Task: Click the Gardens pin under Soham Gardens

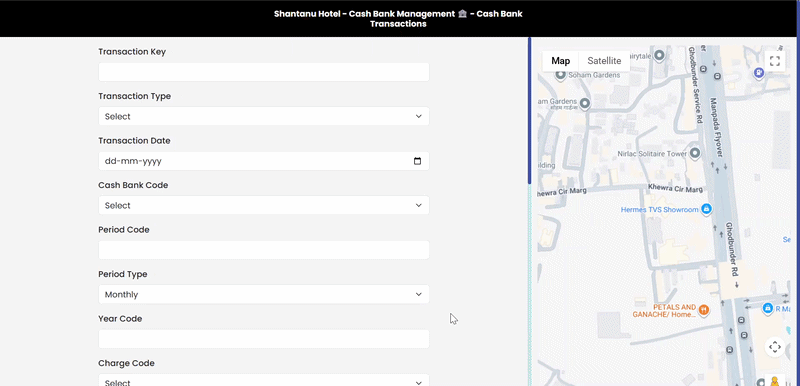Action: pyautogui.click(x=585, y=104)
